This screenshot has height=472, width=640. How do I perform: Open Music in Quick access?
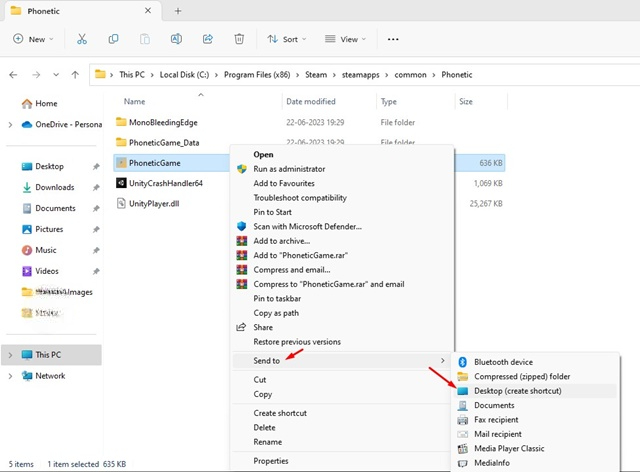[x=39, y=250]
